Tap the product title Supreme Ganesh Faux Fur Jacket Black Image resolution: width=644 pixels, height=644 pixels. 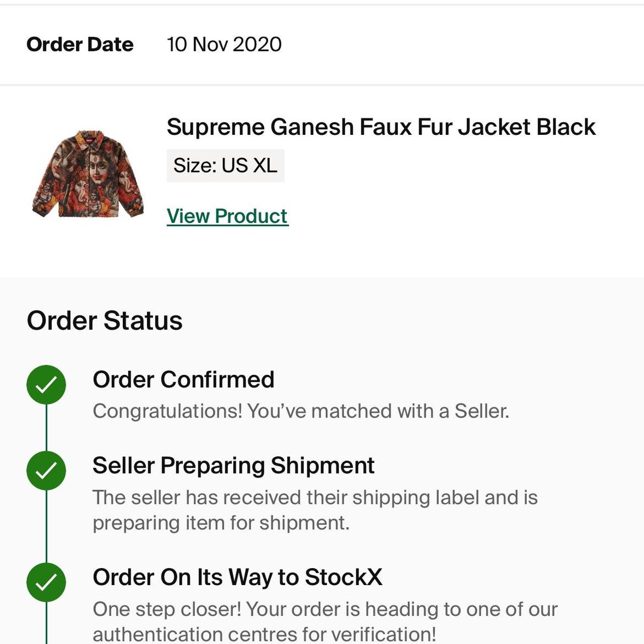(381, 127)
